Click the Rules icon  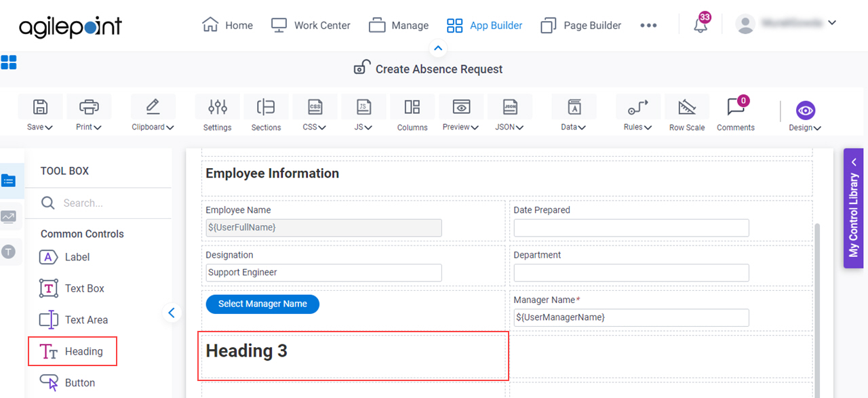(x=637, y=107)
